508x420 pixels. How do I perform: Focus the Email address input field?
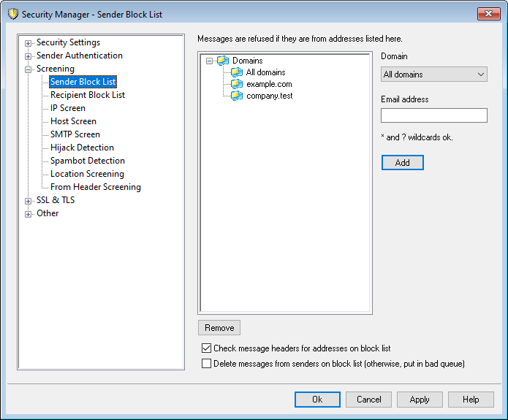pos(434,115)
